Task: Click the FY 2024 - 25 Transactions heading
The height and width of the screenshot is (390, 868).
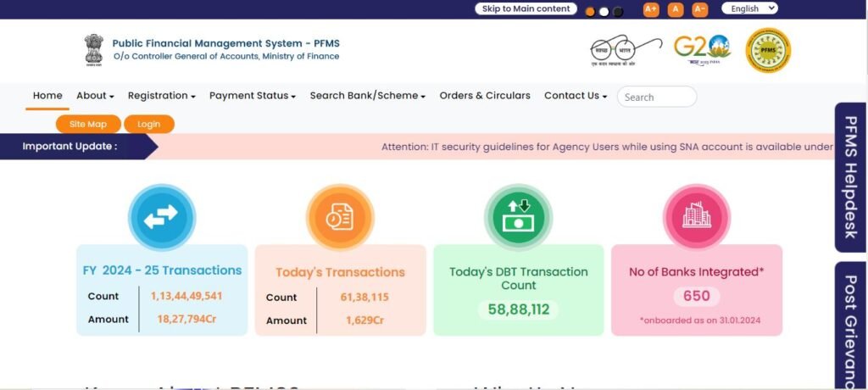Action: [x=162, y=270]
